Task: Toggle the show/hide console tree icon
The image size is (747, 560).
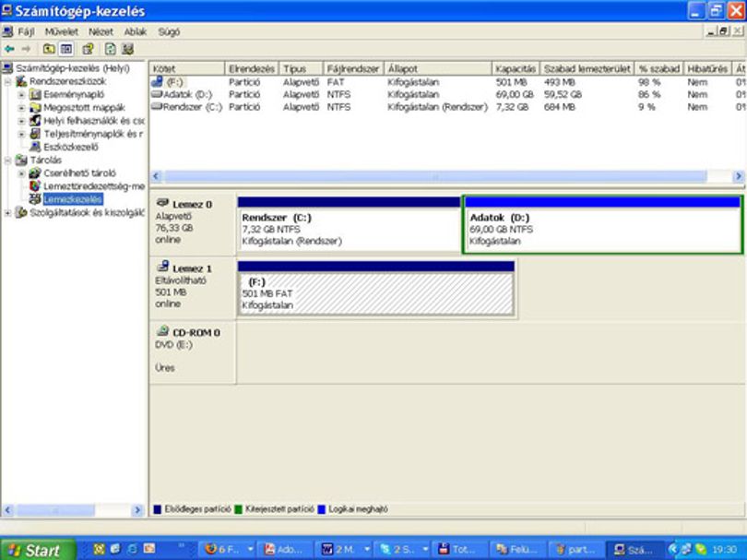Action: (x=66, y=49)
